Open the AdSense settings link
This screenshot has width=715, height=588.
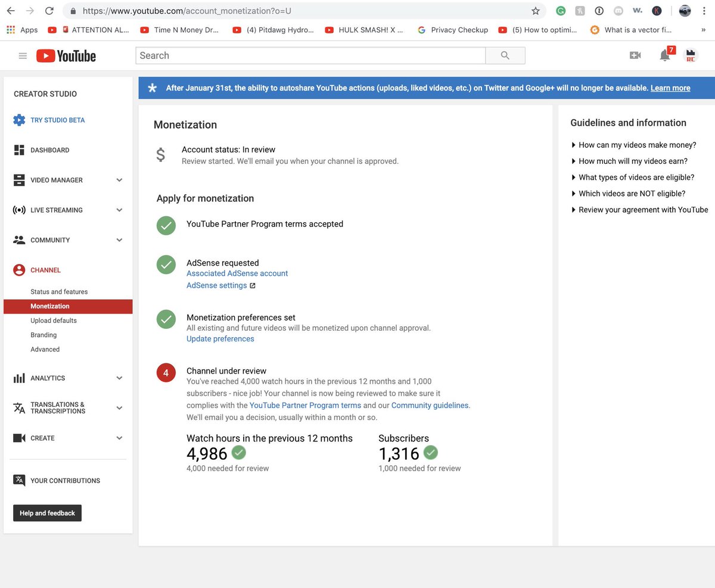point(216,285)
